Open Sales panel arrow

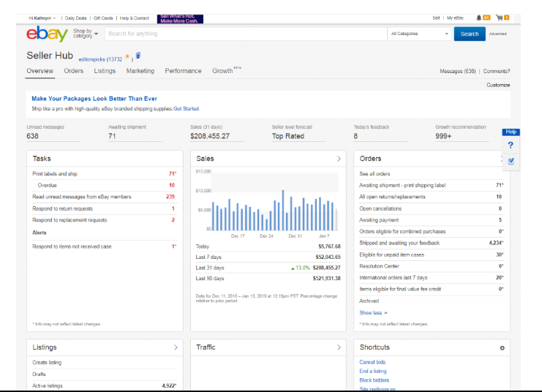(339, 159)
